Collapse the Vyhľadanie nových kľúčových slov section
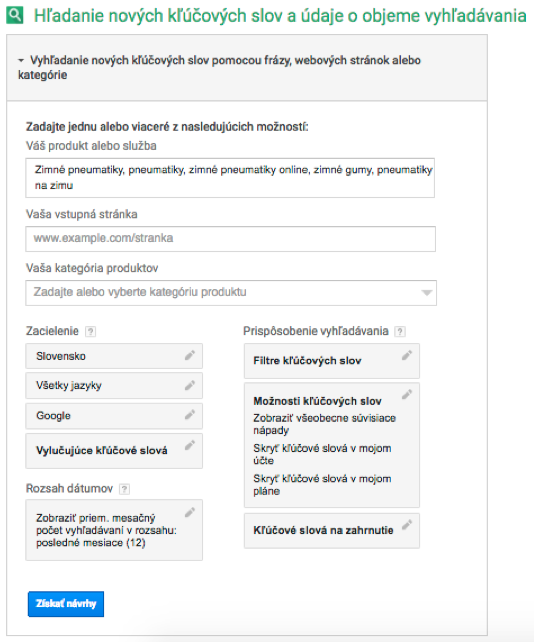 (x=21, y=60)
